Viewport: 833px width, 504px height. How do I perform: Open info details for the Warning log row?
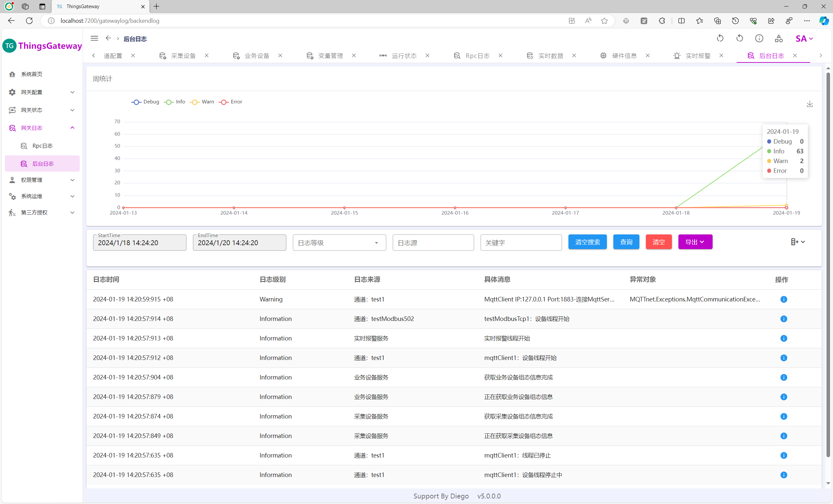click(783, 299)
